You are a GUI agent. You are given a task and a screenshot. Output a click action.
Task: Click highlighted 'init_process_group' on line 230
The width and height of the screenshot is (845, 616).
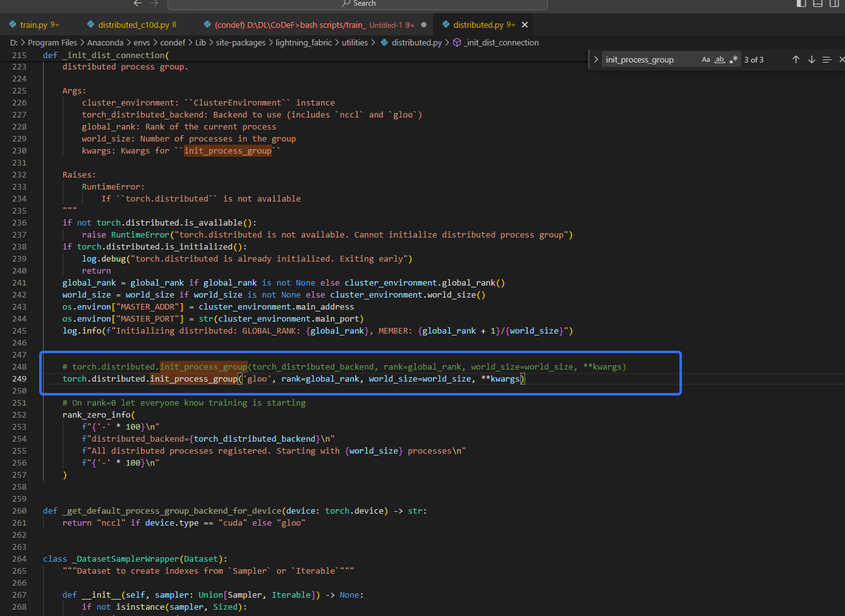[228, 150]
